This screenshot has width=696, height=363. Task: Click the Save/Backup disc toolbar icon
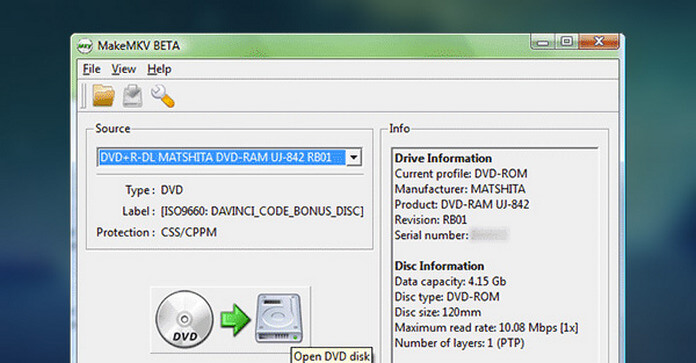pyautogui.click(x=132, y=96)
